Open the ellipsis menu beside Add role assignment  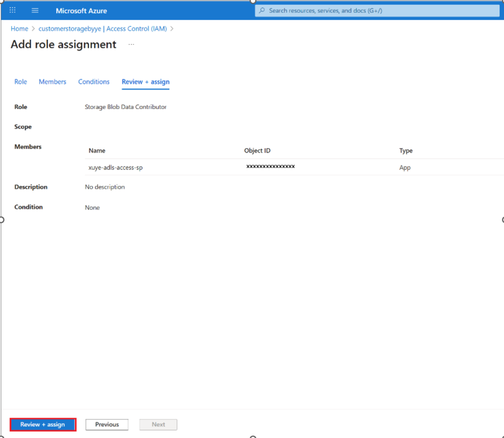coord(131,44)
